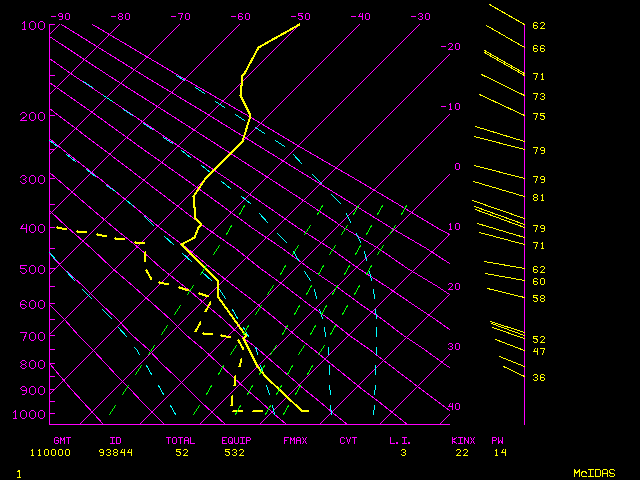Image resolution: width=640 pixels, height=480 pixels.
Task: Click the L.I. header label
Action: (x=400, y=440)
